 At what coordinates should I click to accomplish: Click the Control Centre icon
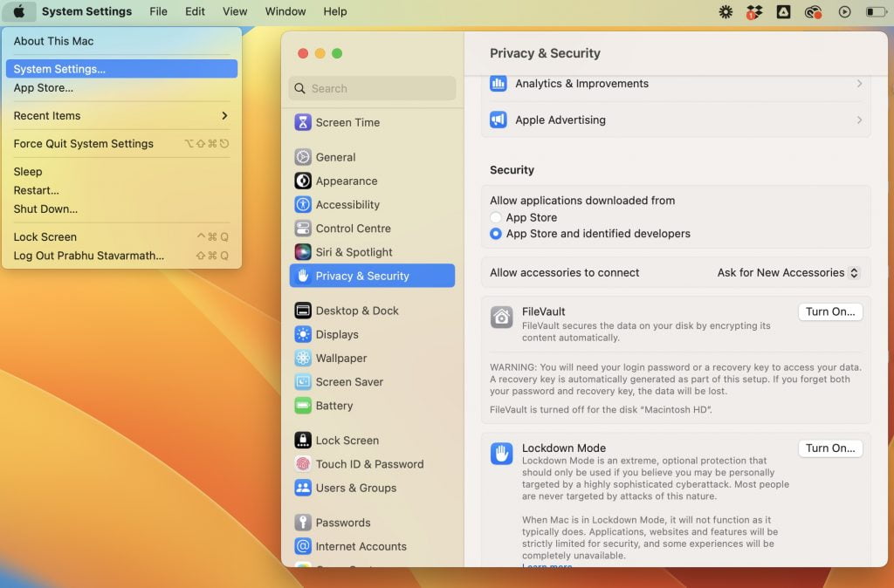(303, 229)
